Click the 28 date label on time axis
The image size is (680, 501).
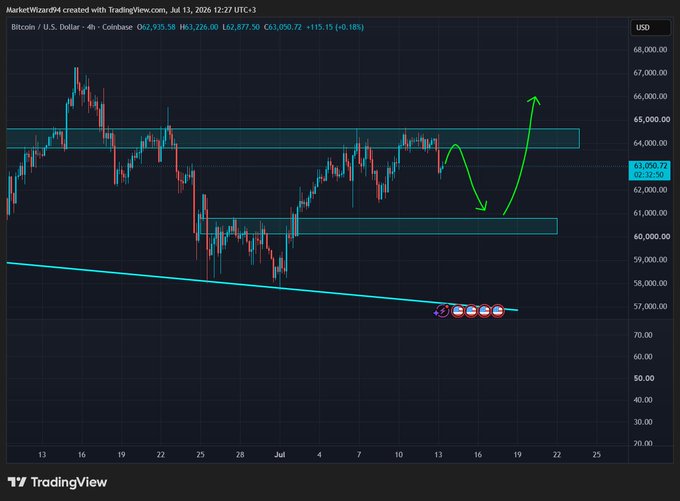pos(240,455)
